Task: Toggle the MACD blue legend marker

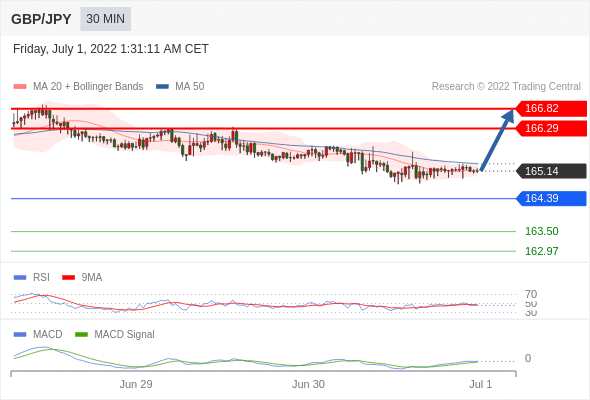Action: [x=20, y=335]
